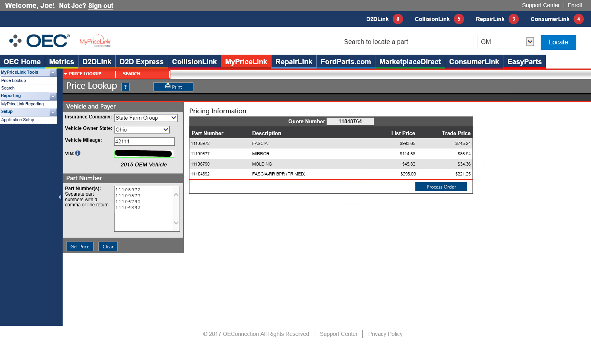Screen dimensions: 591x364
Task: Click the Vehicle Mileage input field
Action: coord(144,141)
